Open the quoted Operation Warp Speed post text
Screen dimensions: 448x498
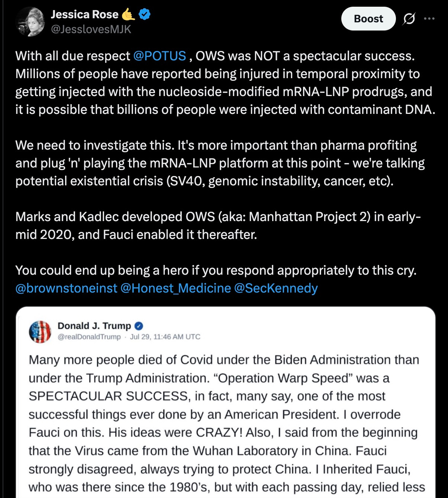[x=227, y=424]
